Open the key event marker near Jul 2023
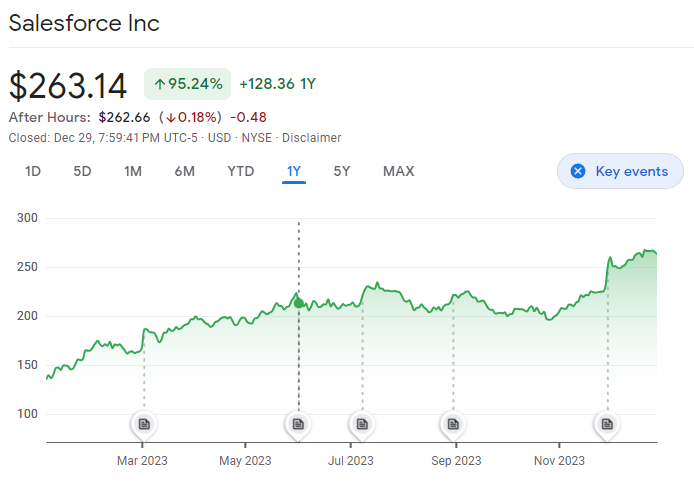This screenshot has width=694, height=484. click(362, 424)
